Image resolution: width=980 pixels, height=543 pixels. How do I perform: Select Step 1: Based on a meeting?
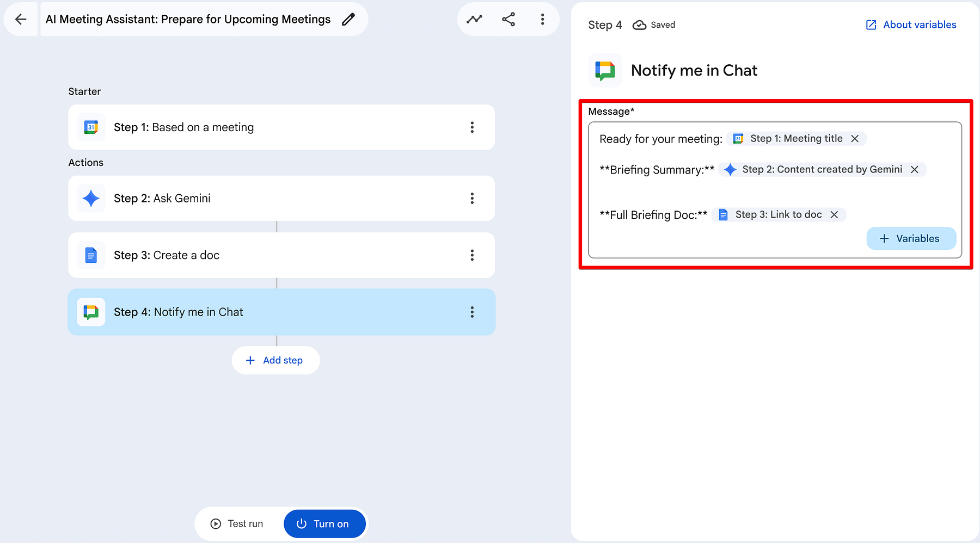click(281, 127)
